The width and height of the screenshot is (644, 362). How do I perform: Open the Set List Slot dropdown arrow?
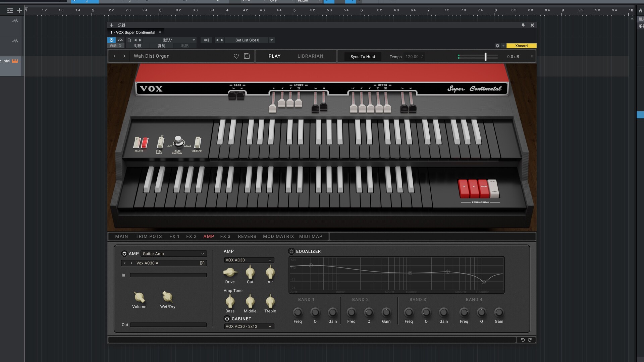coord(272,40)
